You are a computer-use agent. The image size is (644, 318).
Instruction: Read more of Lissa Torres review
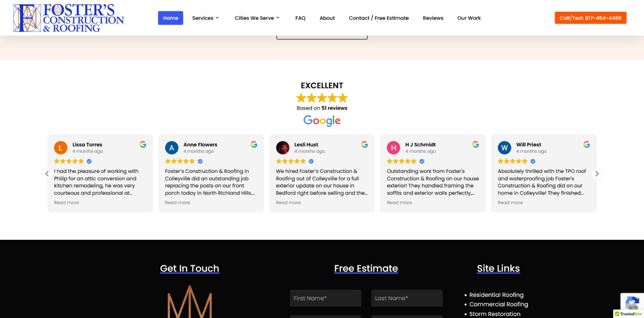coord(66,203)
